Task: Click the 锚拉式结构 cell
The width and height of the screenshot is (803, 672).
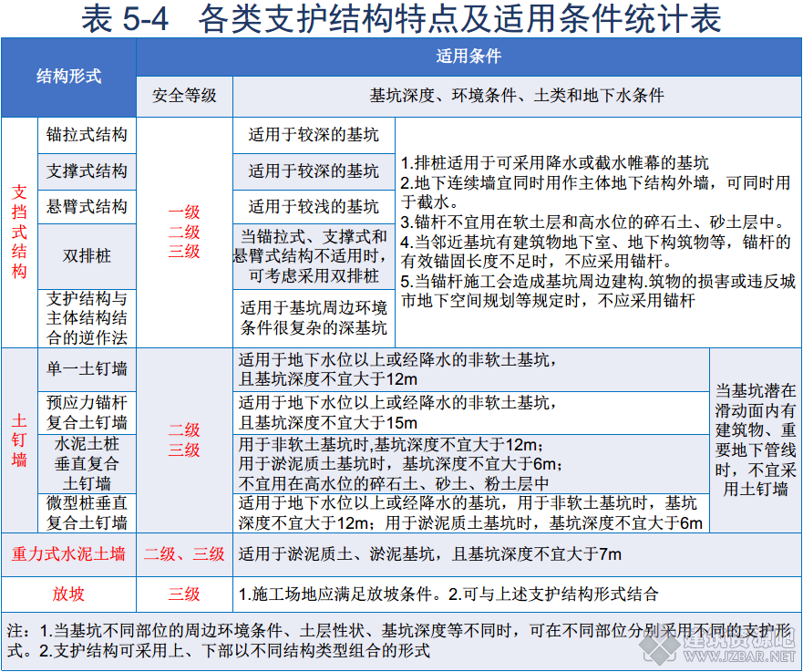Action: [x=88, y=135]
